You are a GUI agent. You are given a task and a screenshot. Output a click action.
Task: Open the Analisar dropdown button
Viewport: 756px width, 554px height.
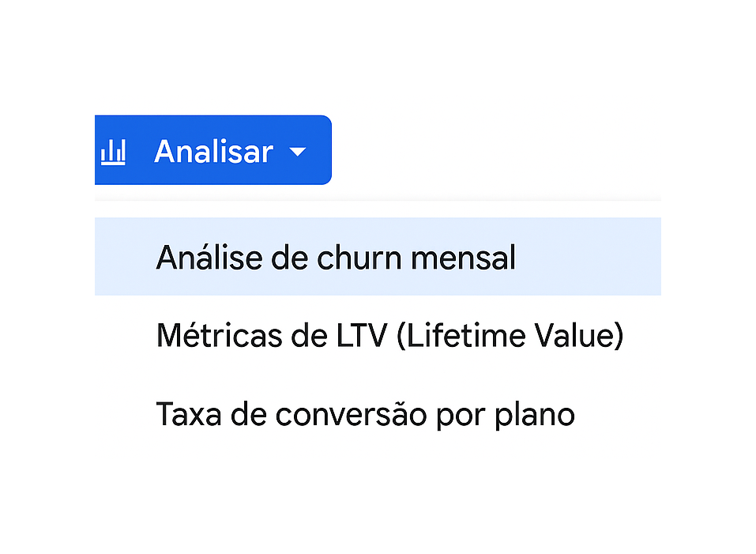[x=213, y=150]
